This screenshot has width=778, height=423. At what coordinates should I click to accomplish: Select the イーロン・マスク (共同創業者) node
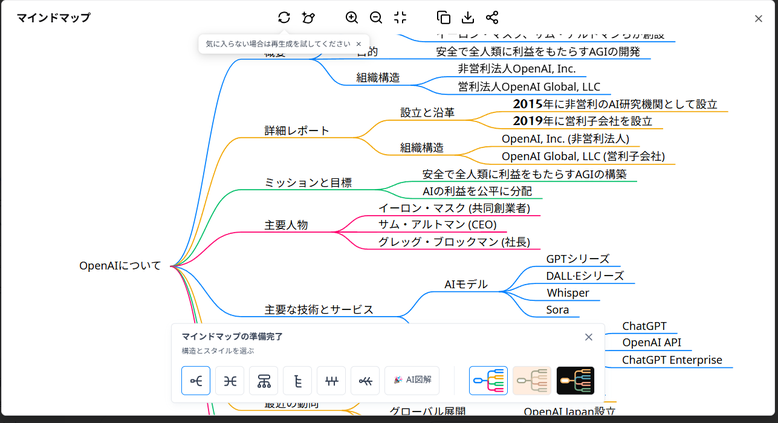pos(454,208)
